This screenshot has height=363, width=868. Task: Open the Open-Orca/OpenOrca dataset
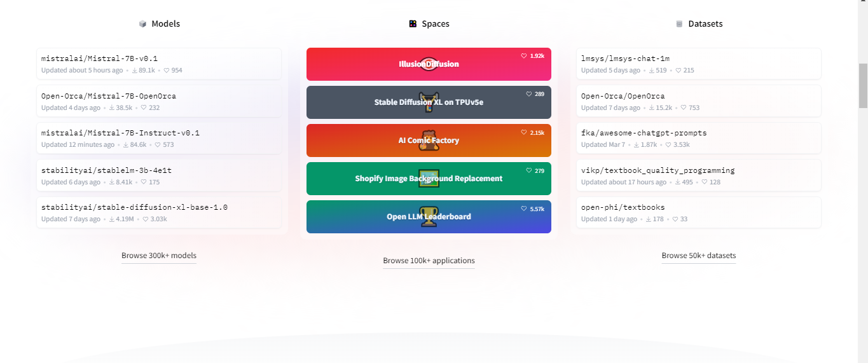coord(699,101)
